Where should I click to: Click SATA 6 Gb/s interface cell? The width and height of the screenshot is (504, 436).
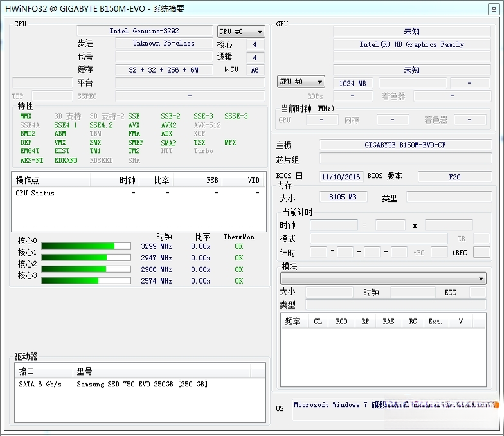tap(40, 384)
